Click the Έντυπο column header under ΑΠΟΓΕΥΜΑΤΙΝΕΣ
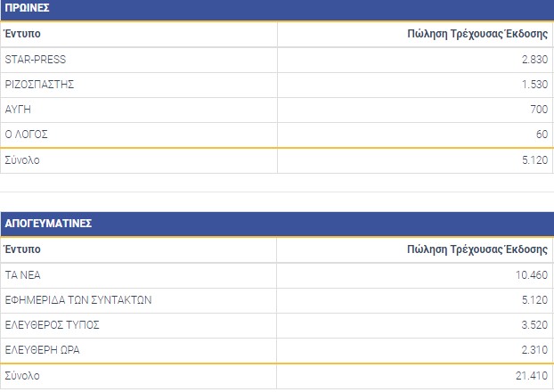Viewport: 554px width, 392px height. click(22, 249)
